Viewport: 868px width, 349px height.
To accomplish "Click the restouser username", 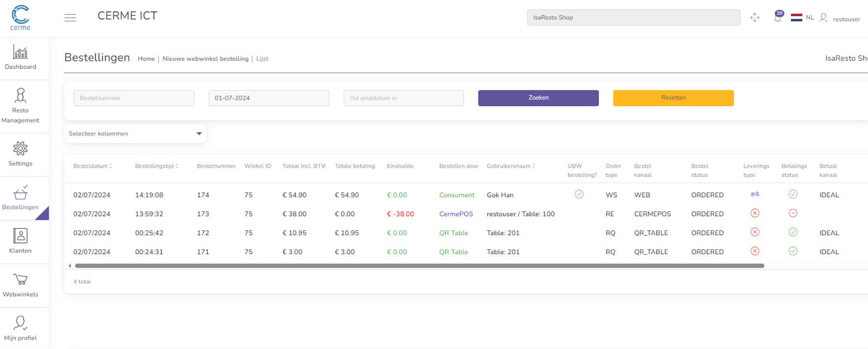I will coord(846,19).
